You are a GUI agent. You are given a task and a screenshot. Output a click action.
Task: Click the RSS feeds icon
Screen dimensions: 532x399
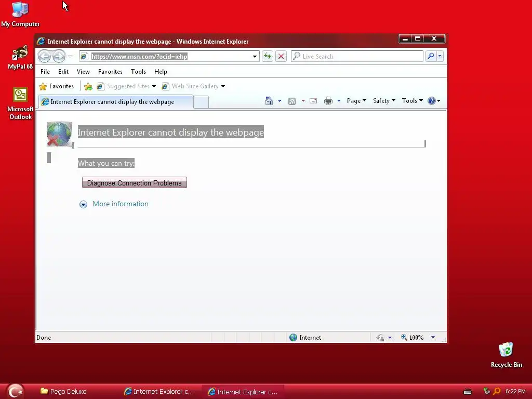click(292, 101)
